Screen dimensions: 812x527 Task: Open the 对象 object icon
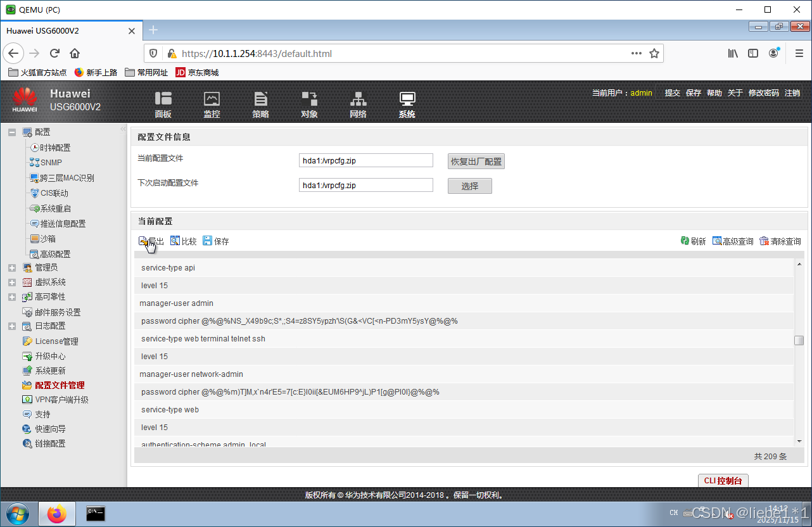[309, 105]
